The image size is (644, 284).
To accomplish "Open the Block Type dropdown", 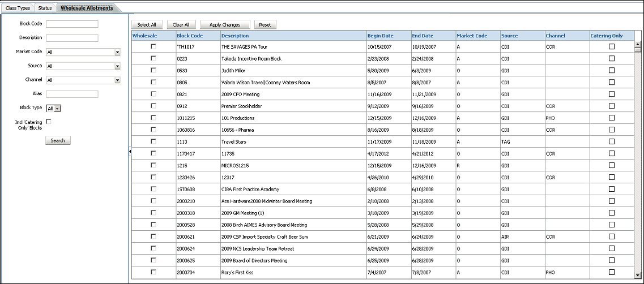I will coord(58,108).
